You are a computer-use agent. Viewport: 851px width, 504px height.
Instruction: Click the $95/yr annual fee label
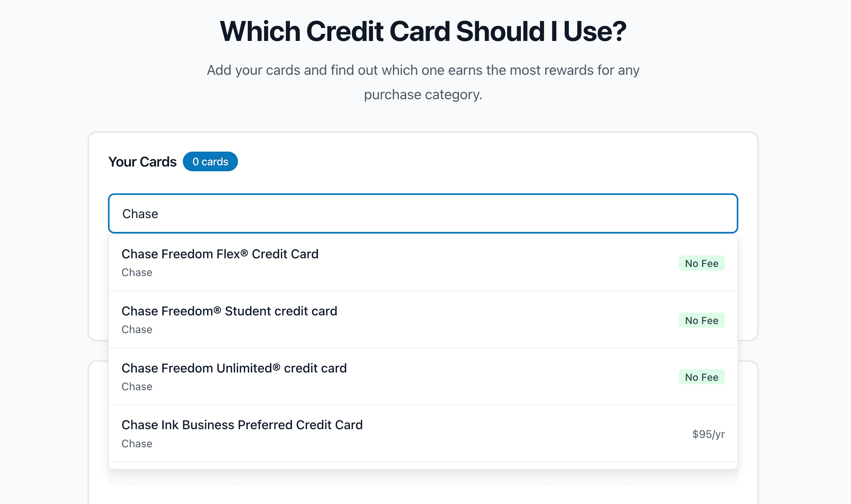coord(708,434)
